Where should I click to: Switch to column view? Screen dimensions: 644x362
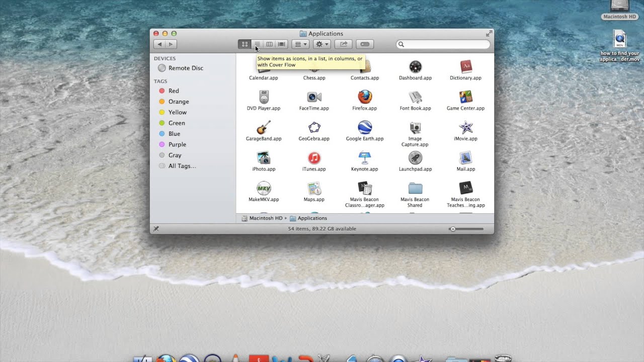click(269, 44)
